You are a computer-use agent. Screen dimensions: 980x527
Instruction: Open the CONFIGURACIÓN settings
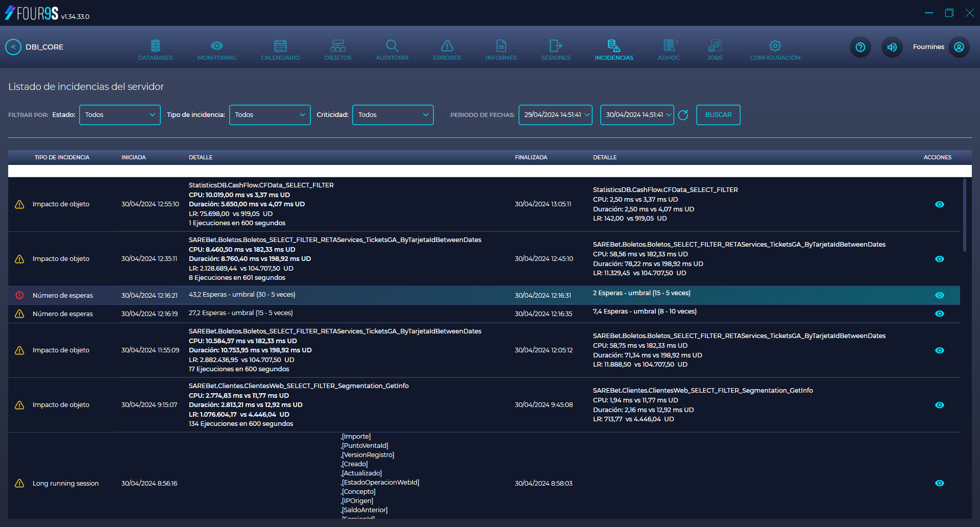click(775, 49)
